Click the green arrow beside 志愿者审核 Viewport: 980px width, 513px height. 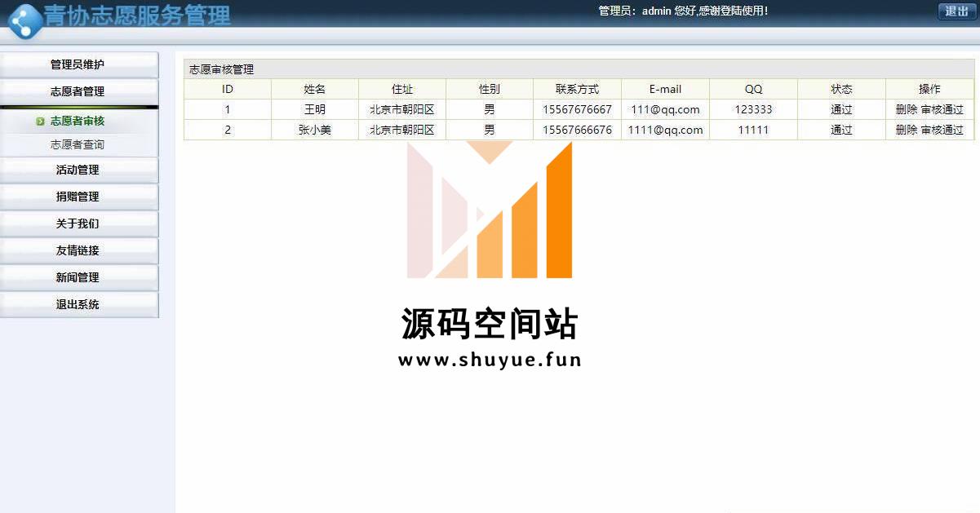[x=40, y=122]
